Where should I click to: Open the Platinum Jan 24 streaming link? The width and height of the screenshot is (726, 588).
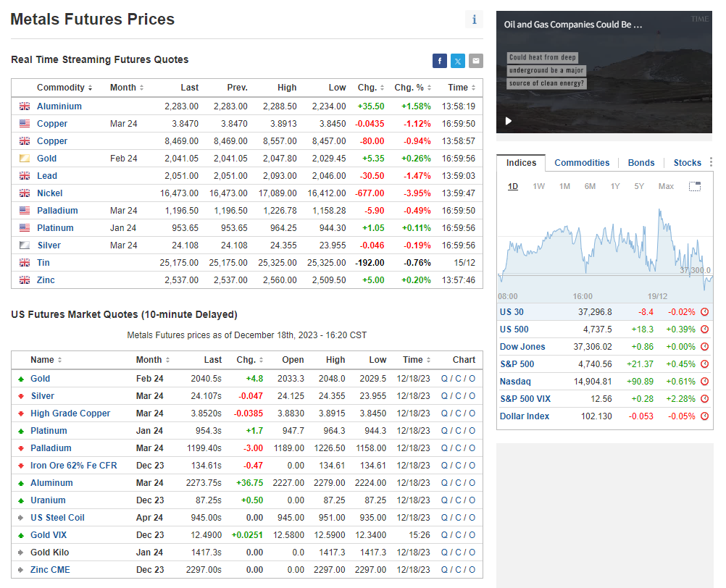pyautogui.click(x=55, y=228)
